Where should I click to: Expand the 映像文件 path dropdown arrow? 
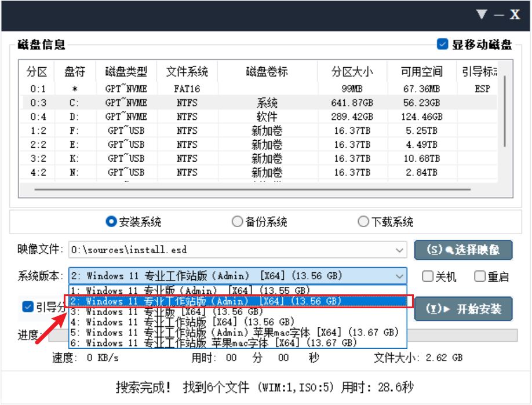pyautogui.click(x=399, y=250)
